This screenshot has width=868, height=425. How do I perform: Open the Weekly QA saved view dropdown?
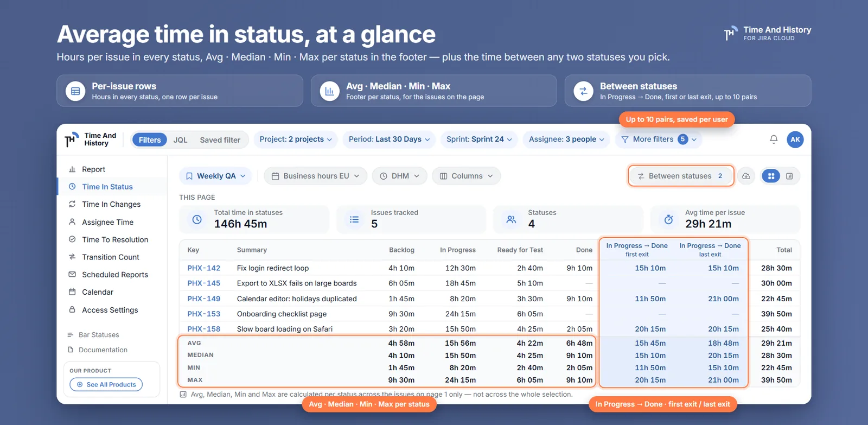click(x=215, y=176)
